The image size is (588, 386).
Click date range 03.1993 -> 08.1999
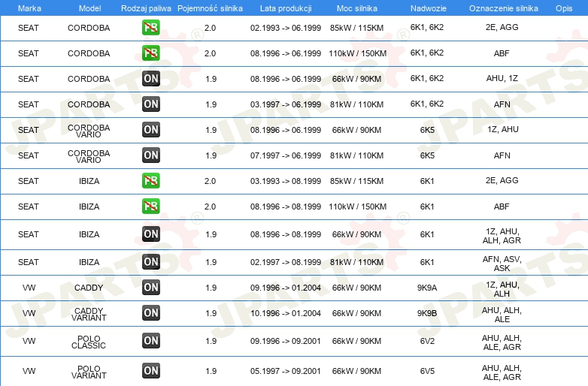286,181
